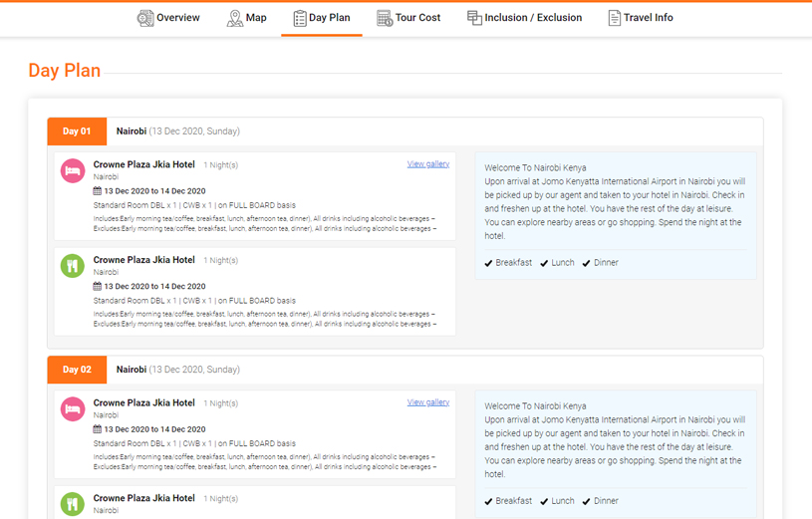Click Crowne Plaza Jkia Hotel name in Day 02 accommodation

tap(143, 403)
